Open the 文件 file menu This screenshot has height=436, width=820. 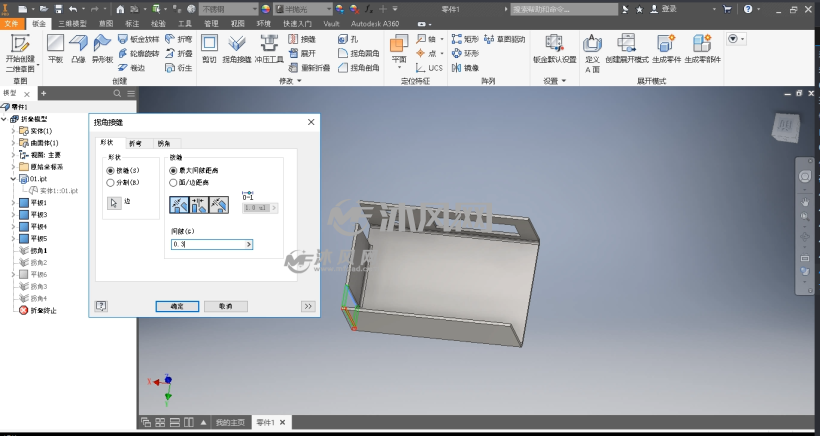click(x=11, y=24)
